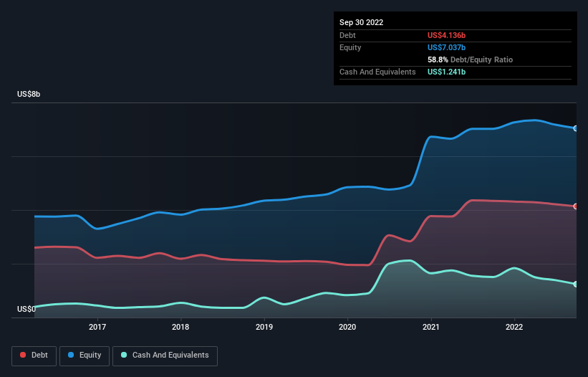Toggle Cash And Equivalents legend button
588x377 pixels.
click(165, 355)
